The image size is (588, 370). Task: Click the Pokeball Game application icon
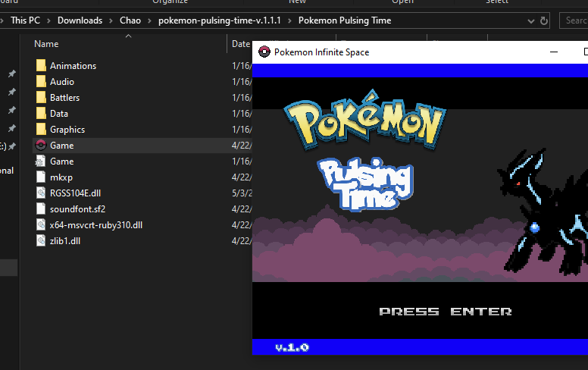[x=40, y=146]
